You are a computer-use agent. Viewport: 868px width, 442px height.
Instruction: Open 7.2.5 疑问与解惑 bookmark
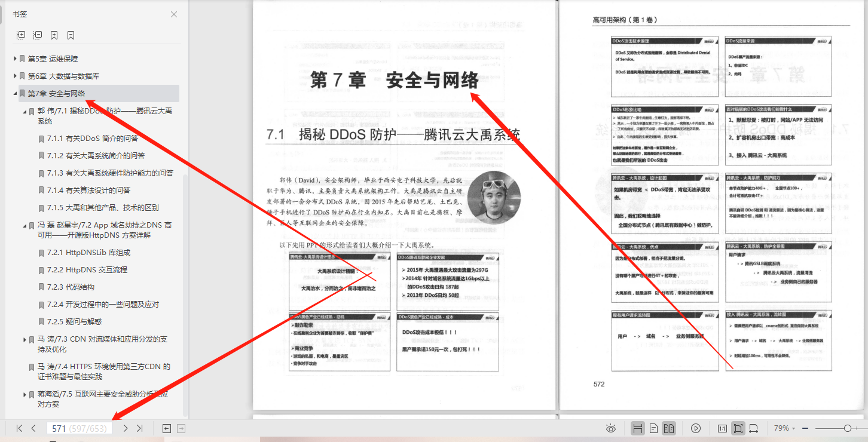click(74, 321)
